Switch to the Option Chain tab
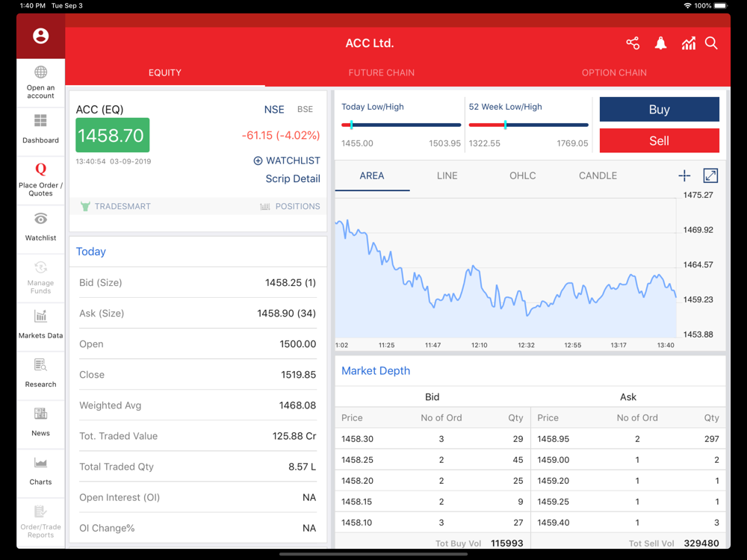This screenshot has width=747, height=560. coord(614,73)
